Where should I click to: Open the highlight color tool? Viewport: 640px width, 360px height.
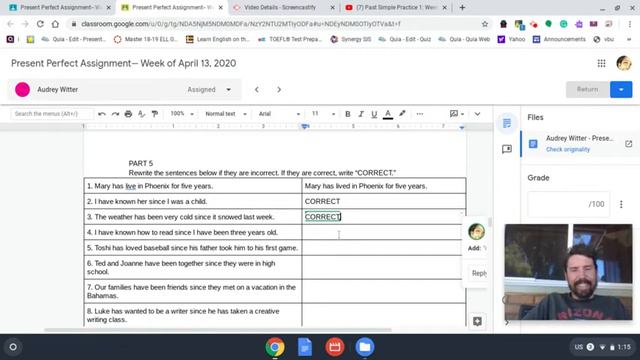coord(402,114)
